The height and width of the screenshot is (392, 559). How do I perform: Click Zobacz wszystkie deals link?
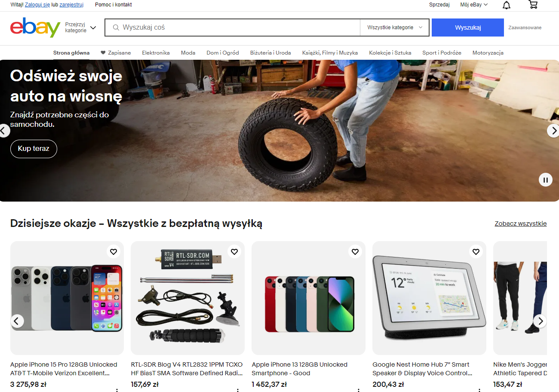(x=521, y=224)
